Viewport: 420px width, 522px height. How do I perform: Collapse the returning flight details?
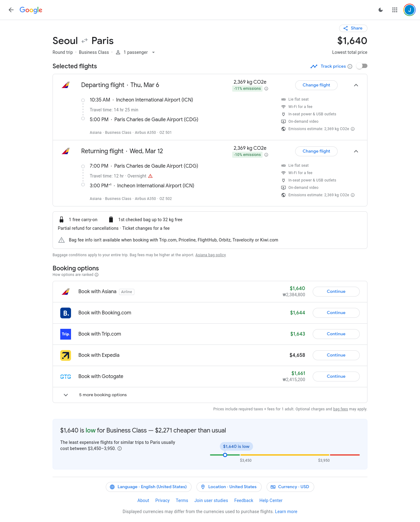[356, 151]
